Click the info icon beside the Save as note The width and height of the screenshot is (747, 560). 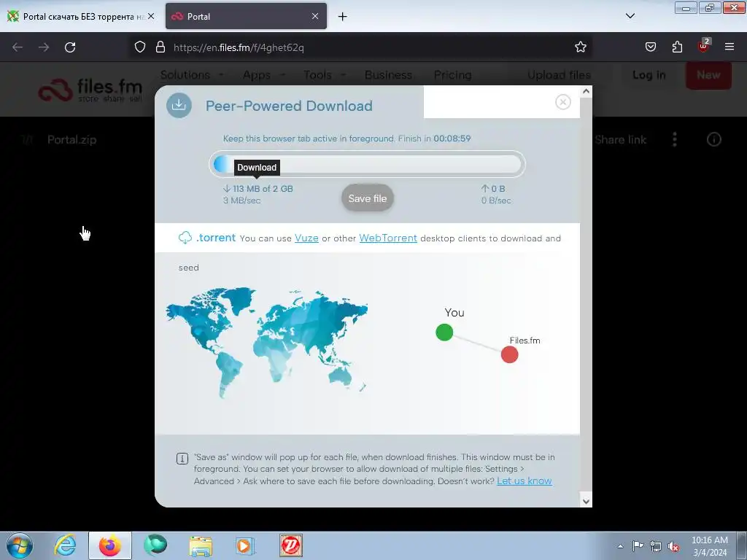[182, 459]
